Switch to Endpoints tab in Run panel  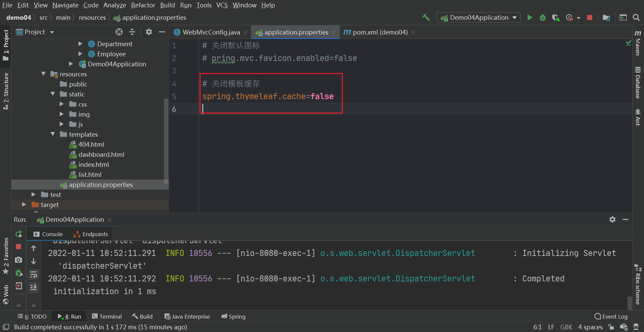click(x=91, y=234)
